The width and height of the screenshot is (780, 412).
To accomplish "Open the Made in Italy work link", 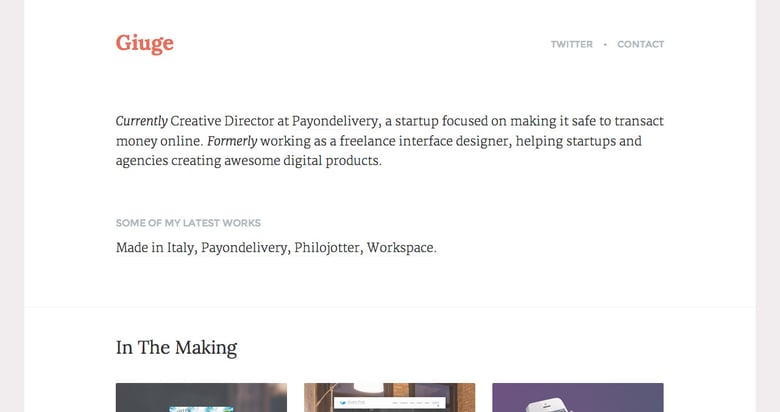I will (x=154, y=247).
